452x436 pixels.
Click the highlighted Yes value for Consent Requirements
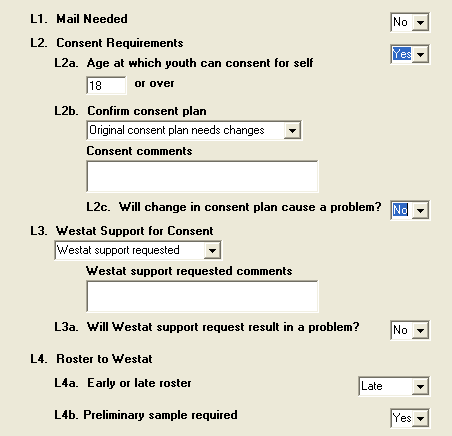tap(402, 54)
